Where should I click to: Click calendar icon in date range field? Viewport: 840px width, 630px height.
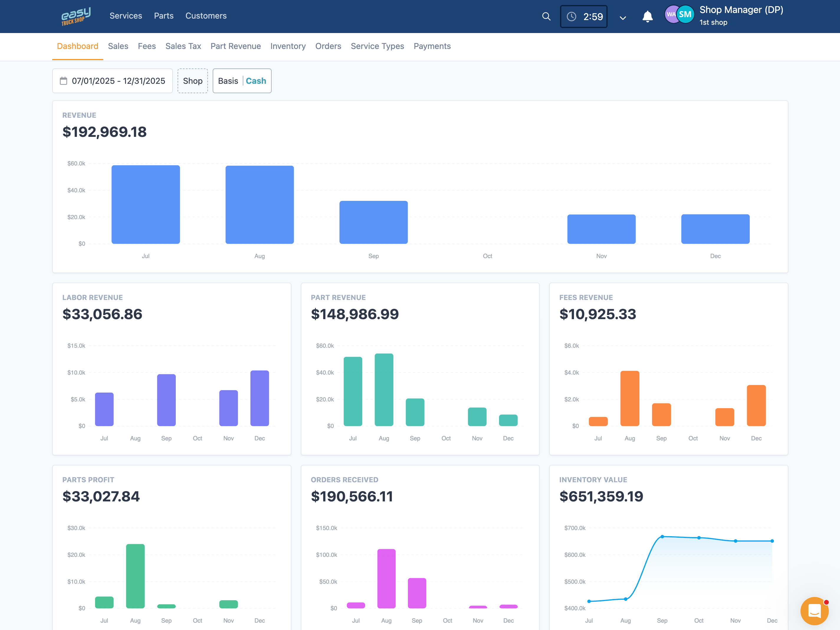[x=63, y=81]
